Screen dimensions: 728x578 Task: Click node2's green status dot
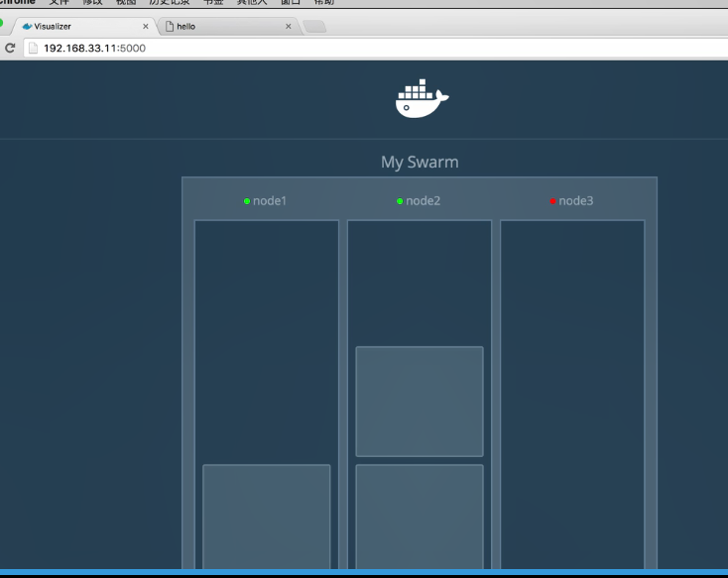pyautogui.click(x=400, y=201)
